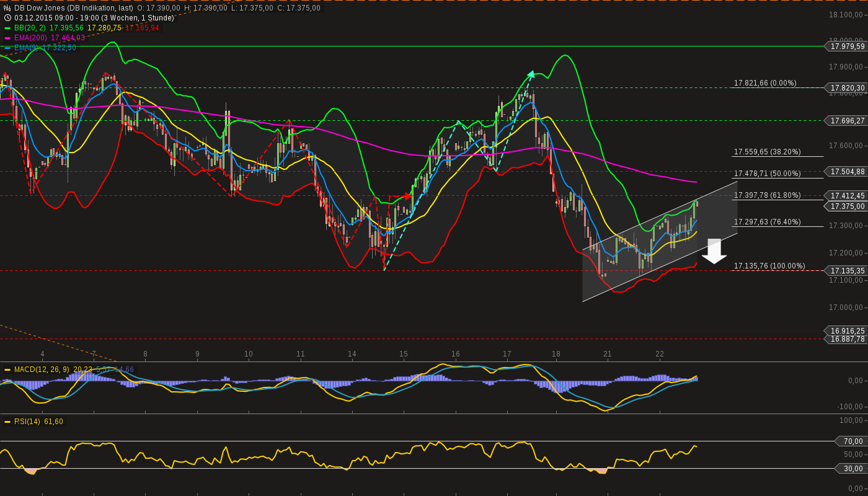Click the MACD line value 20,23
The image size is (868, 496).
82,370
